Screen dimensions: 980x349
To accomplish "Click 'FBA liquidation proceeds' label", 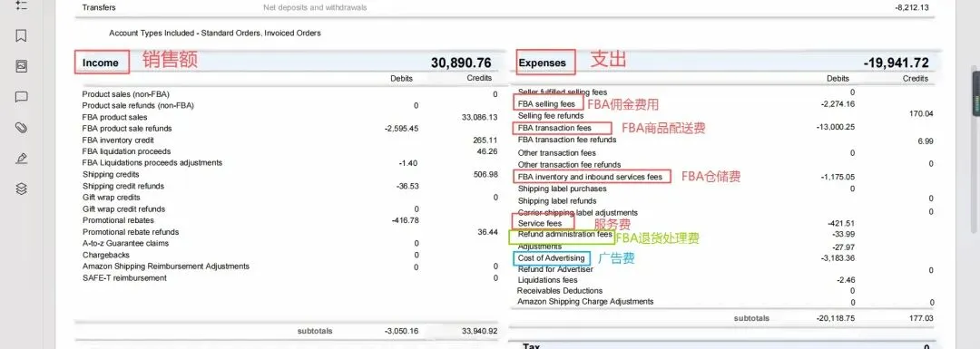I will tap(126, 151).
